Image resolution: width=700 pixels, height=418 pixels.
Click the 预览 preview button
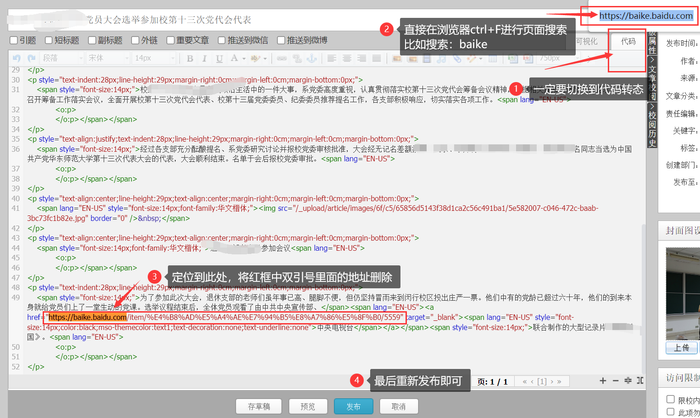click(308, 406)
